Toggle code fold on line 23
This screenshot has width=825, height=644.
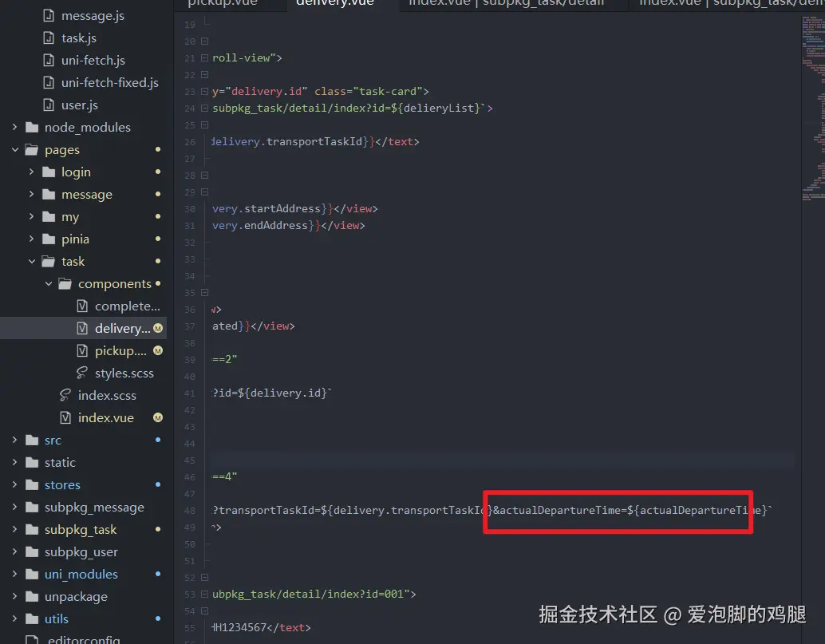pyautogui.click(x=205, y=92)
